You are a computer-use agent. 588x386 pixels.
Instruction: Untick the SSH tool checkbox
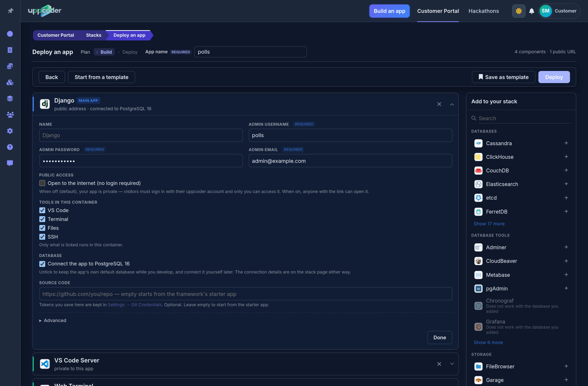tap(42, 237)
